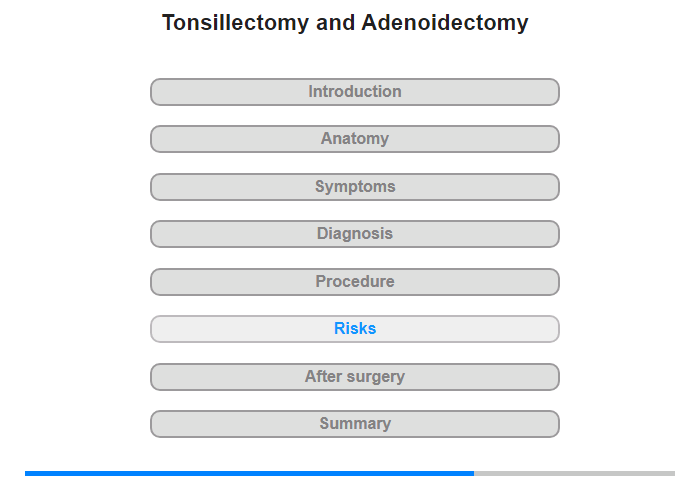Image resolution: width=700 pixels, height=480 pixels.
Task: Go to the Anatomy section
Action: tap(354, 139)
